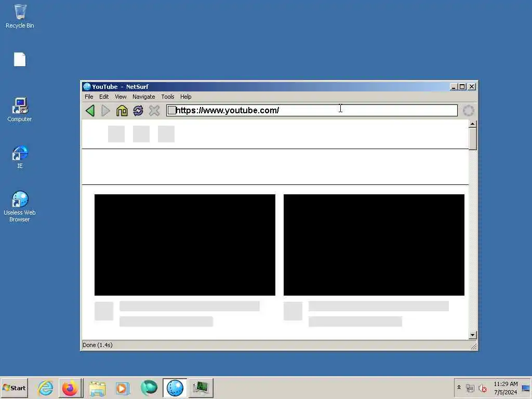
Task: Click the scroll down arrow in NetSurf
Action: point(473,335)
